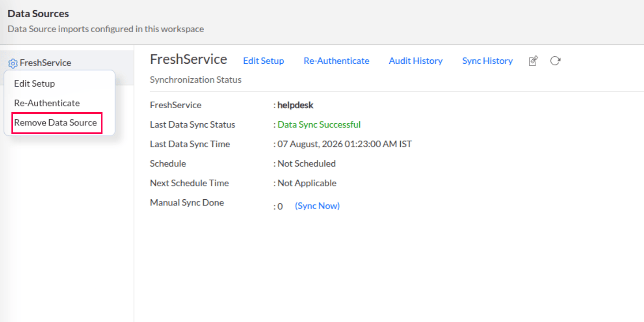Click the Synchronization Status subtitle
644x322 pixels.
coord(196,80)
